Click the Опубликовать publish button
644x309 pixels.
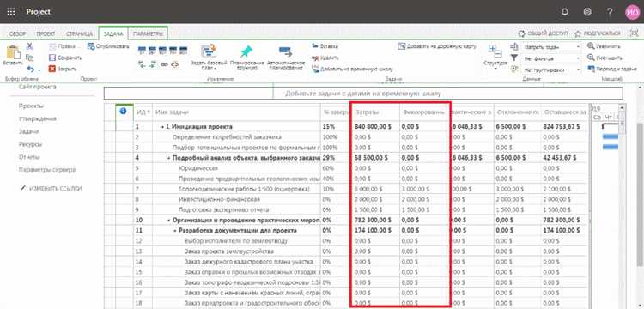pos(108,47)
